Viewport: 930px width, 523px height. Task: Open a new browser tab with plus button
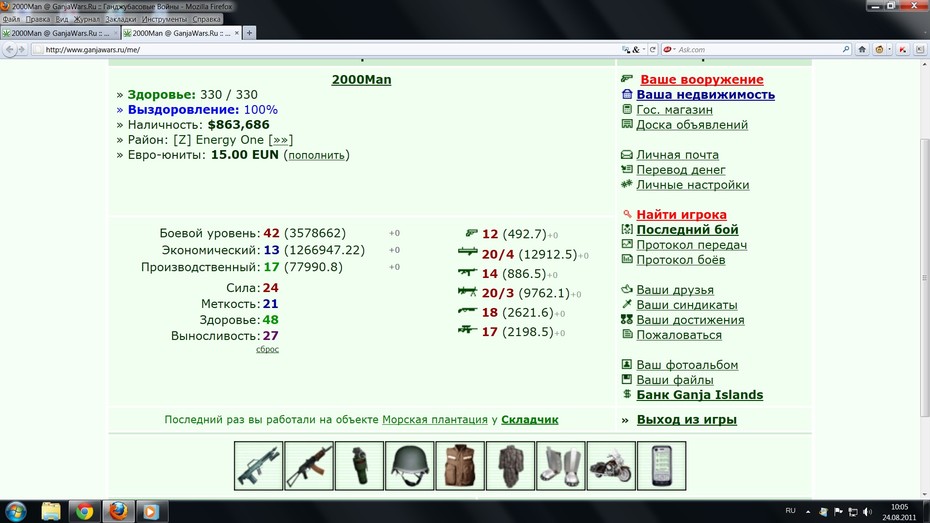249,33
